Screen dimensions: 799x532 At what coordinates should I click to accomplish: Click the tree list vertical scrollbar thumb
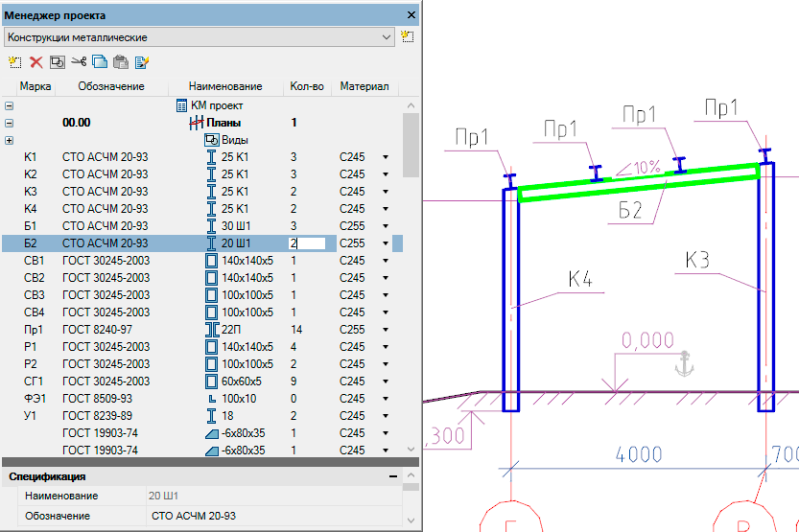pos(411,145)
